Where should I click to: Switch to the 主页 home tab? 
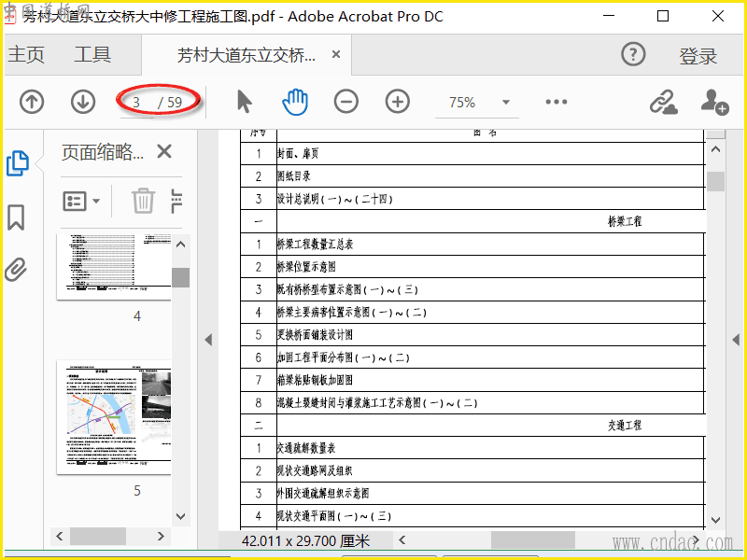point(26,54)
